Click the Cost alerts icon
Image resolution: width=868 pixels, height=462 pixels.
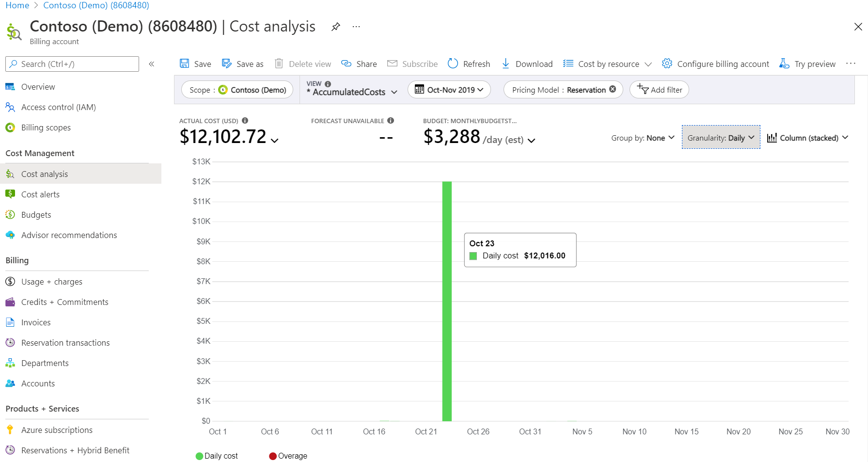click(x=10, y=194)
